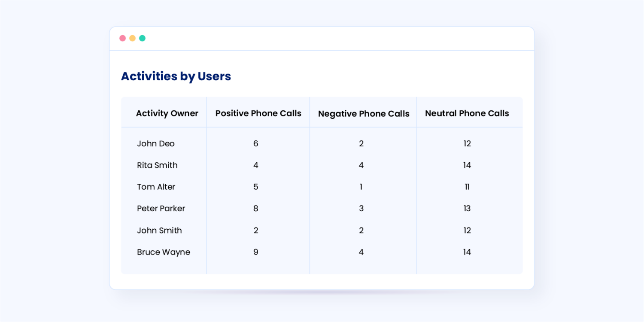Screen dimensions: 644x322
Task: Select John Deo's positive calls value 6
Action: [x=256, y=144]
